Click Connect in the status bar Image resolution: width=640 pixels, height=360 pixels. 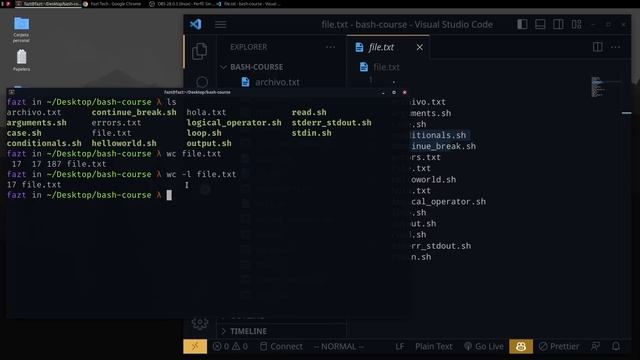pyautogui.click(x=281, y=347)
